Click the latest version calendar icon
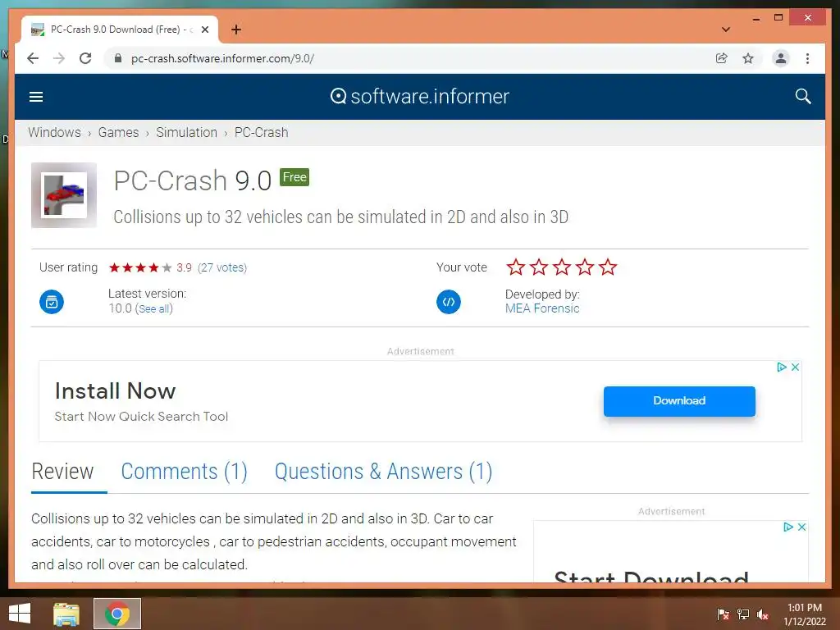Screen dimensions: 840x630 (x=52, y=302)
